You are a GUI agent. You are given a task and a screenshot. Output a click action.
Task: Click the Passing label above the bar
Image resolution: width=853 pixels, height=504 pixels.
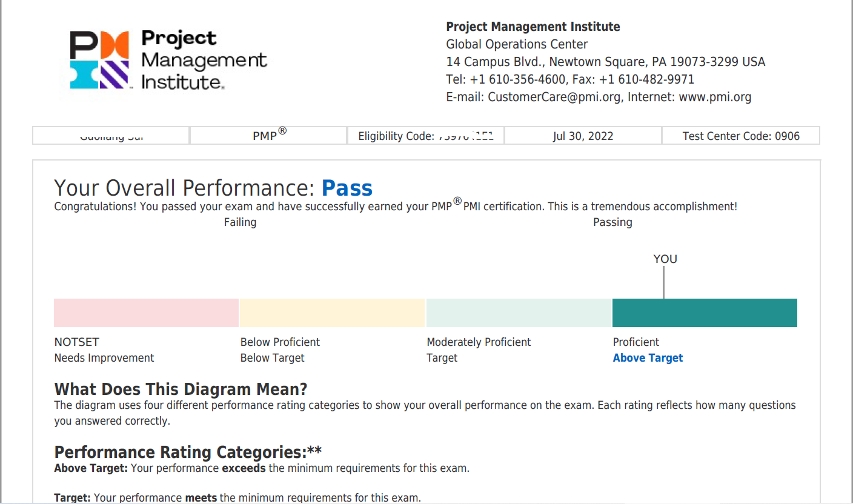click(x=612, y=222)
